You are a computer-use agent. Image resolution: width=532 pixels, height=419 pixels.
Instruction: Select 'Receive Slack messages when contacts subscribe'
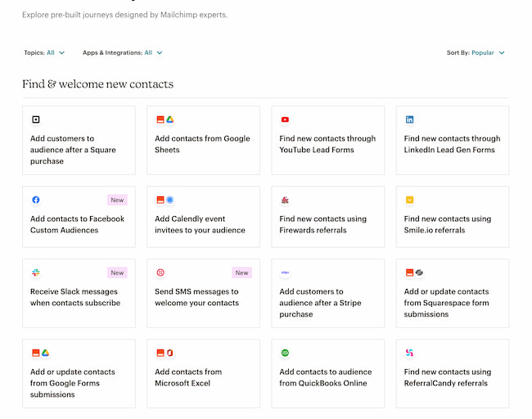click(79, 293)
